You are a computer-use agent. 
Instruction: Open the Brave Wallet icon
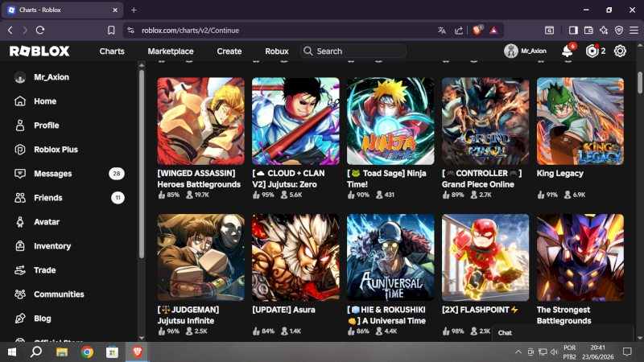coord(588,31)
